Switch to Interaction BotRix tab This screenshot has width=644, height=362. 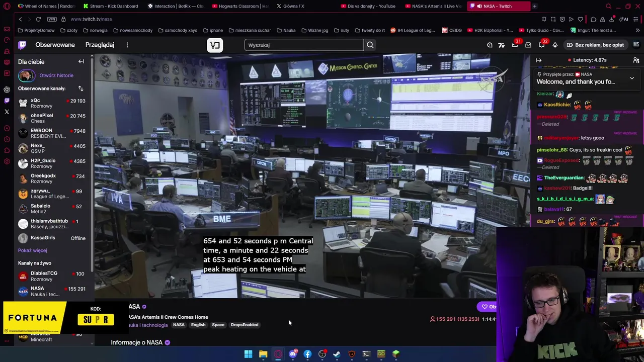[175, 6]
